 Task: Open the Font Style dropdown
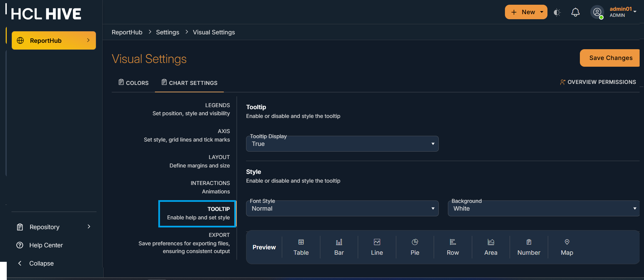342,209
